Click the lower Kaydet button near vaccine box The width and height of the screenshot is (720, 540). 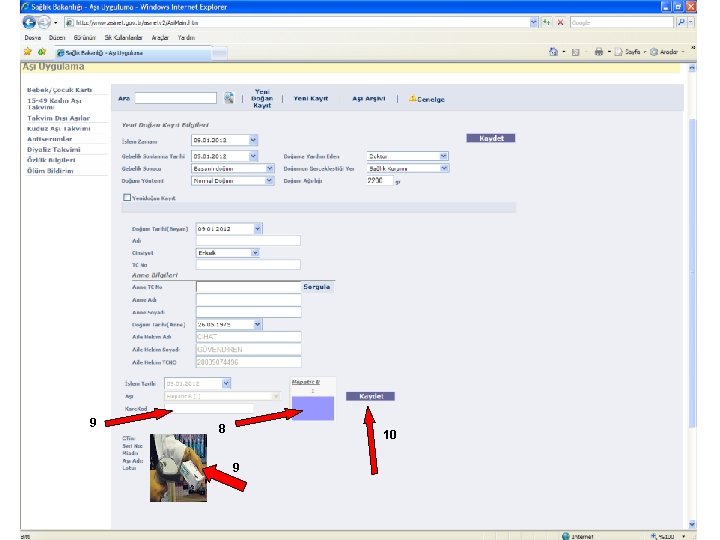click(x=371, y=396)
